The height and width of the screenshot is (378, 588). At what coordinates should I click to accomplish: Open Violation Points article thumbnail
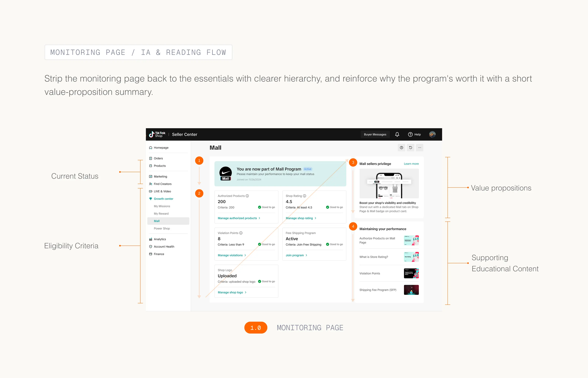tap(411, 273)
